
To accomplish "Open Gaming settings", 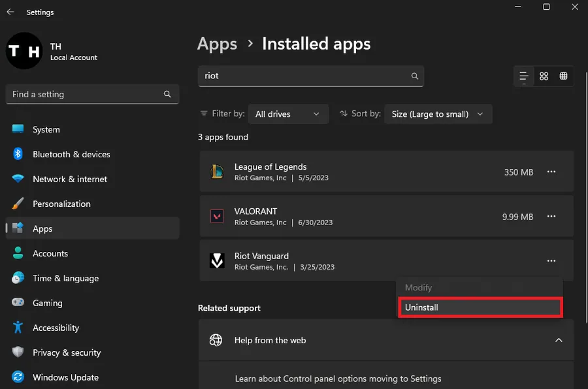I will coord(92,303).
